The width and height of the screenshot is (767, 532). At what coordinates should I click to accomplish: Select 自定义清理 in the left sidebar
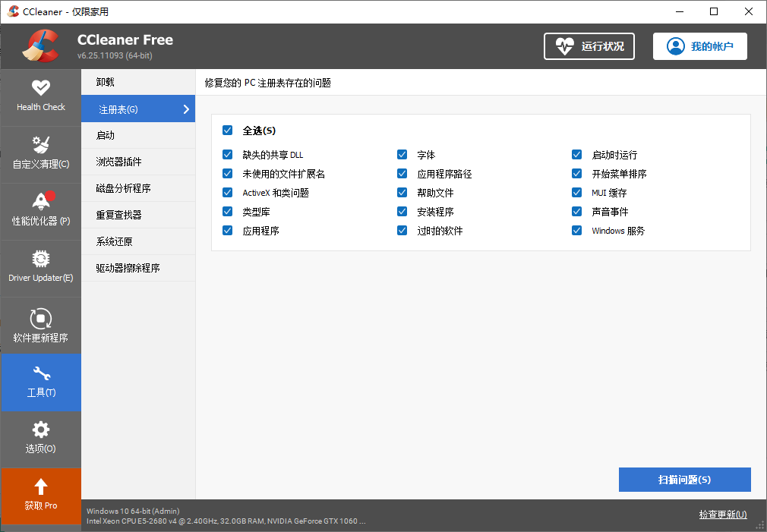tap(41, 153)
